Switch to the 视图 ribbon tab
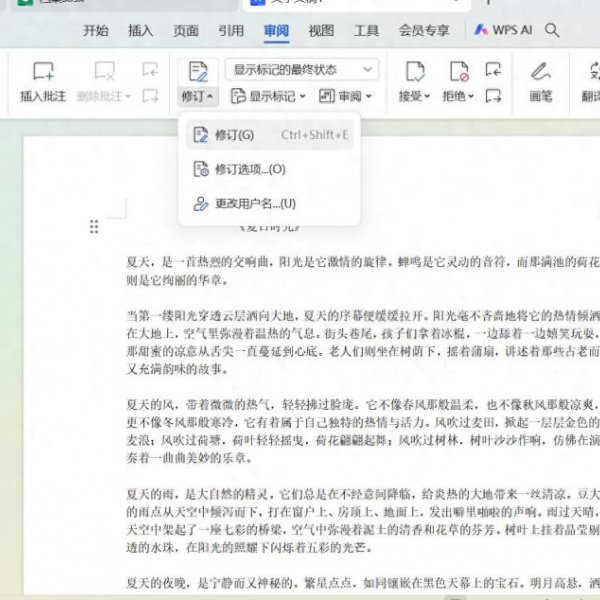 pyautogui.click(x=321, y=30)
